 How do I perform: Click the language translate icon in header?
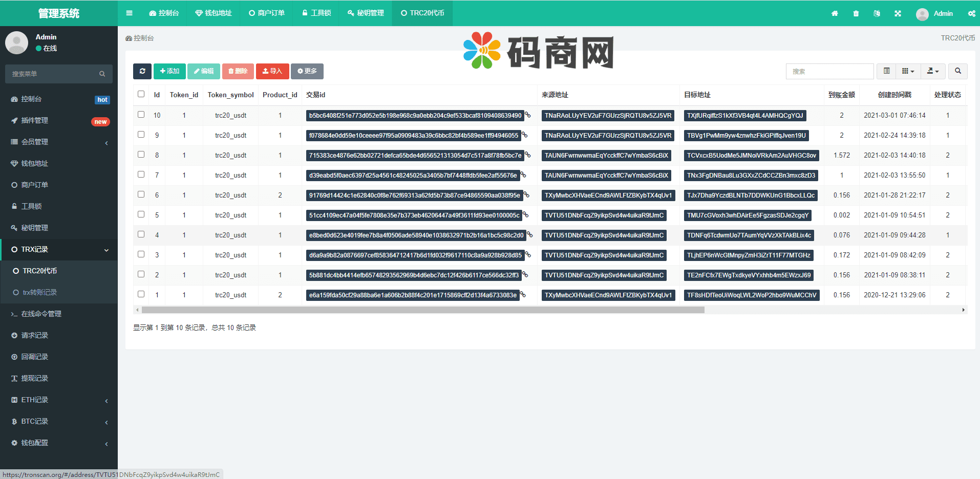click(877, 13)
